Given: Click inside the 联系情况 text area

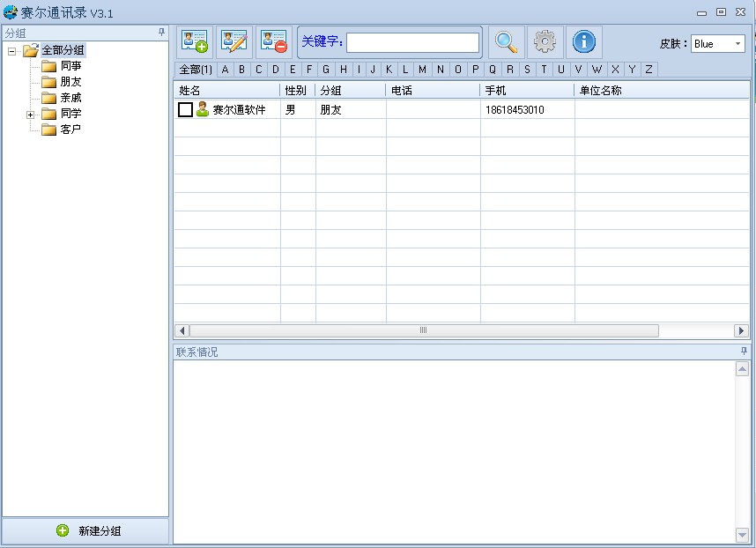Looking at the screenshot, I should (x=454, y=452).
